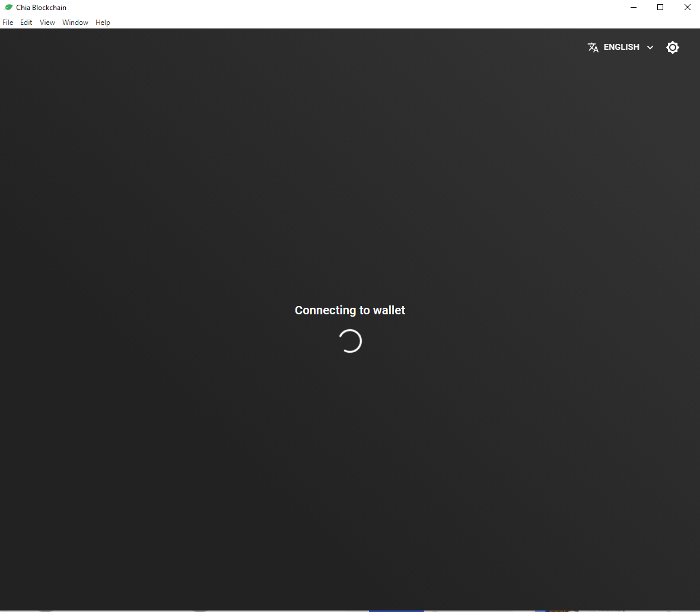Expand the ENGLISH language dropdown
700x612 pixels.
(x=621, y=47)
